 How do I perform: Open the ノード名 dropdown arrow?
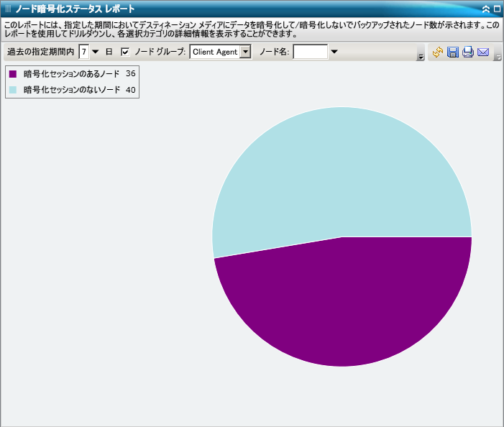tap(334, 52)
